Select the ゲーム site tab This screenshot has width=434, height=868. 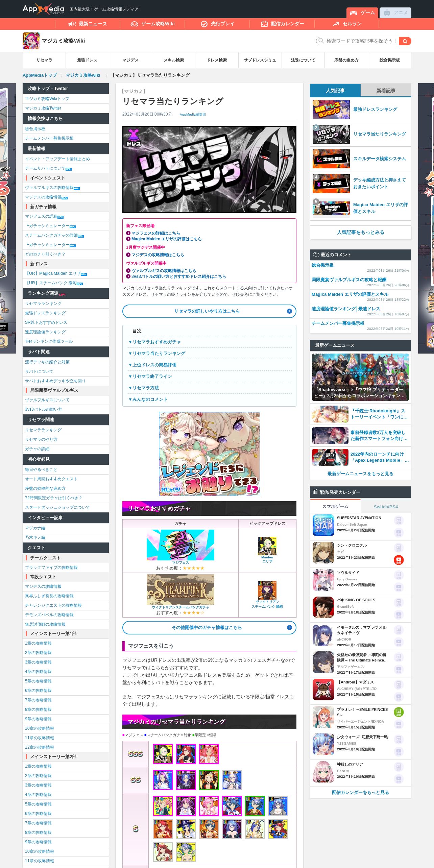362,13
